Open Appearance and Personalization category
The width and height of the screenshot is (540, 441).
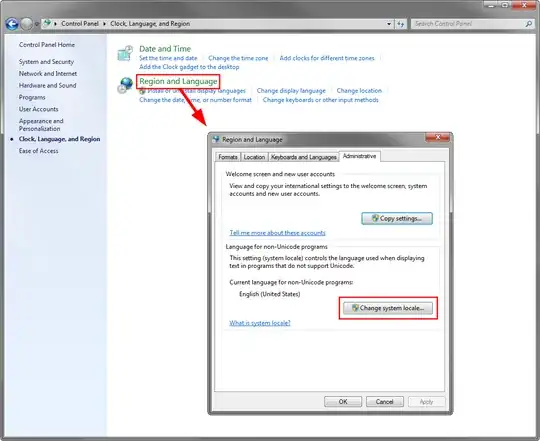pyautogui.click(x=41, y=125)
